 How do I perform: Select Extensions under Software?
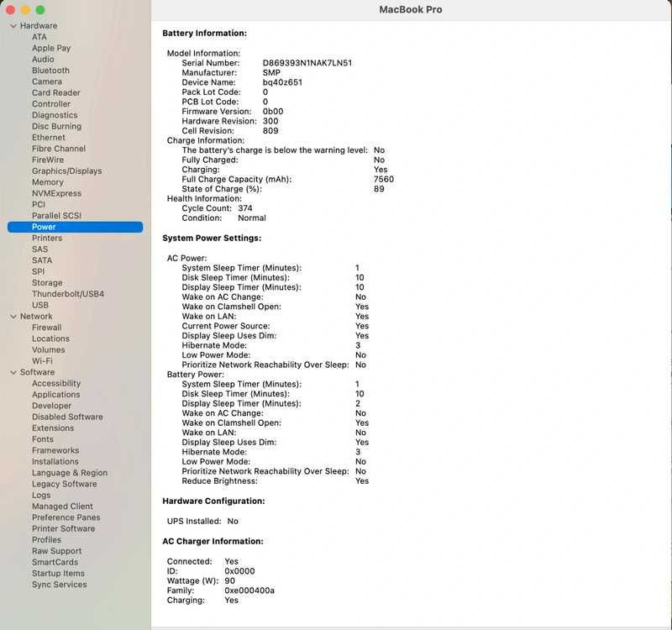53,428
